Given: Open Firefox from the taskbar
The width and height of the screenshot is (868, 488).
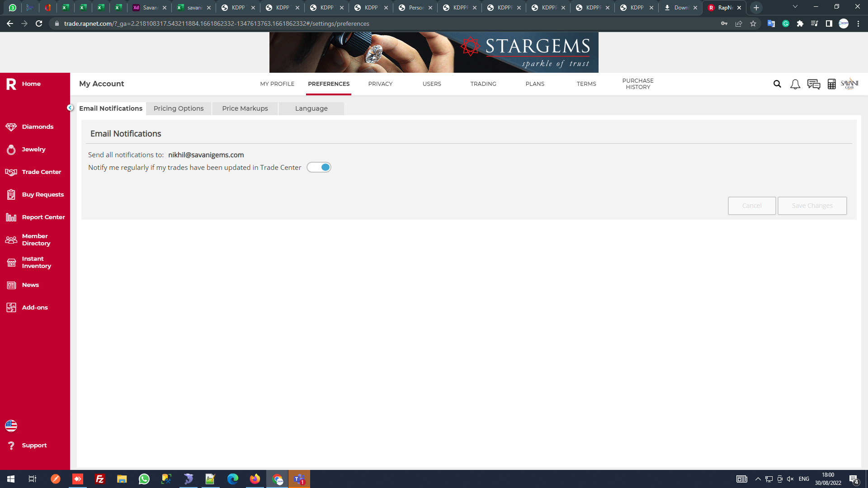Looking at the screenshot, I should pos(255,479).
